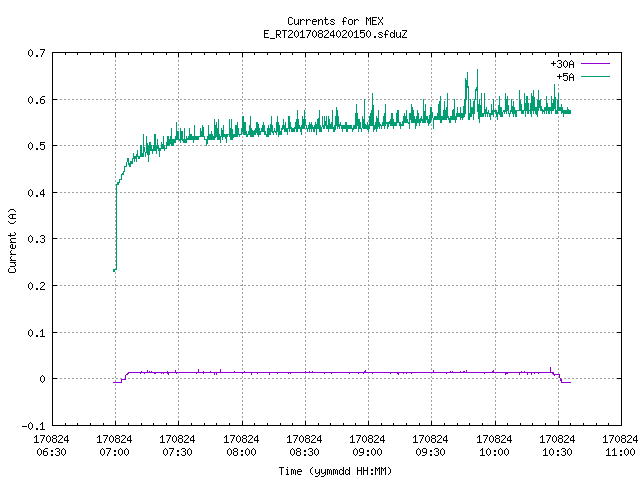
Task: Click the +30A legend label
Action: [x=562, y=64]
